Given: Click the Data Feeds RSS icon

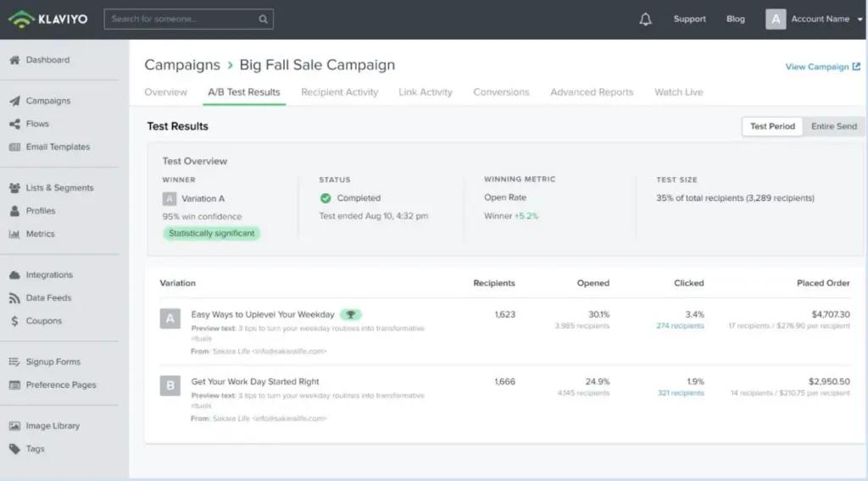Looking at the screenshot, I should [x=14, y=298].
